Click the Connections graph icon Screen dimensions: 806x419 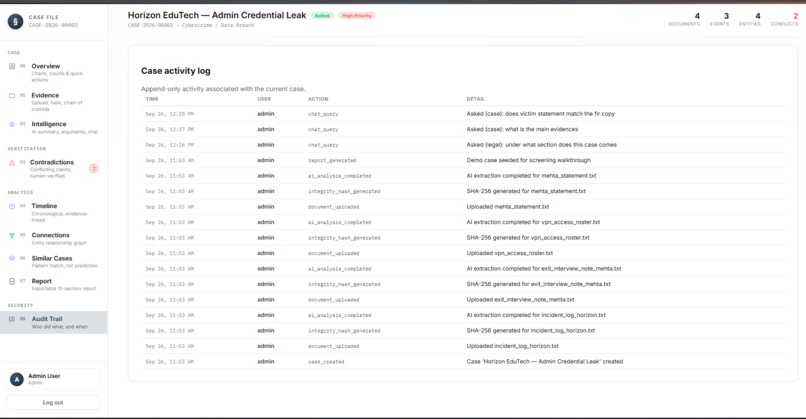tap(12, 235)
